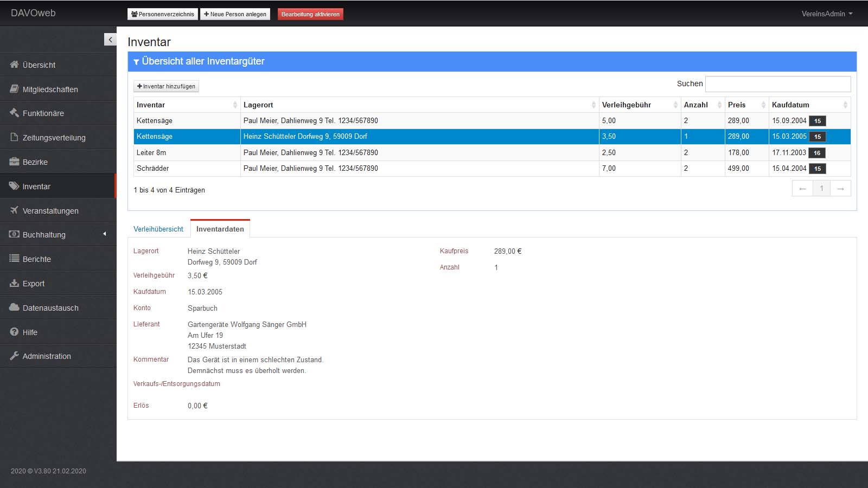Open Mitgliedschaften in the sidebar menu

click(58, 89)
